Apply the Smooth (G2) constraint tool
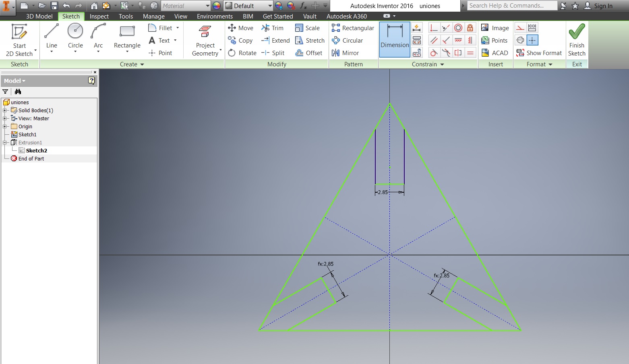629x364 pixels. click(446, 53)
